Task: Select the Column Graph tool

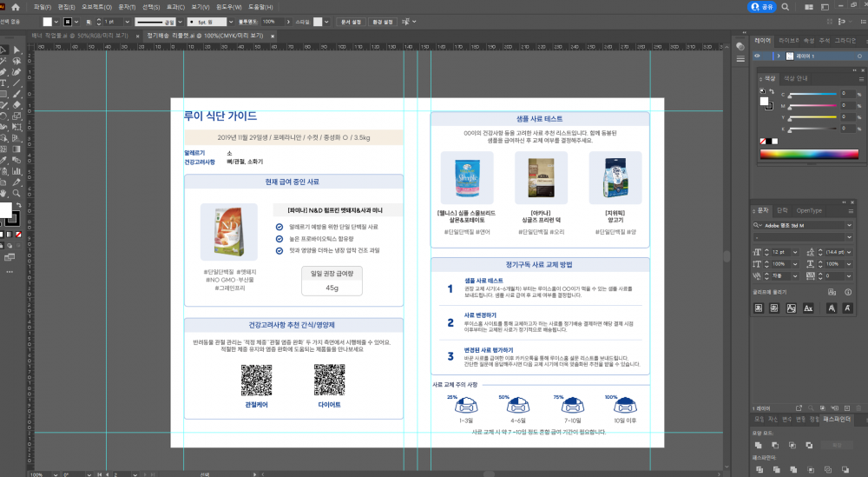Action: [x=16, y=171]
